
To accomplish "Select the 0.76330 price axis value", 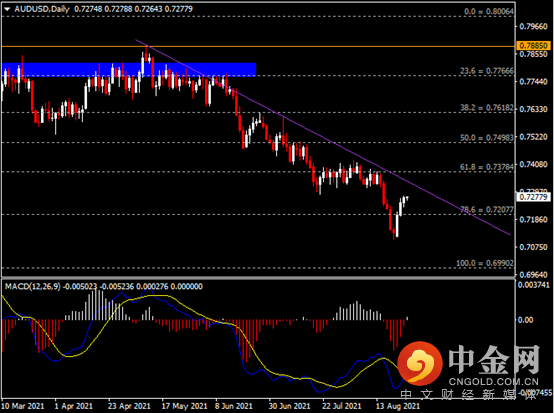I will pyautogui.click(x=534, y=109).
